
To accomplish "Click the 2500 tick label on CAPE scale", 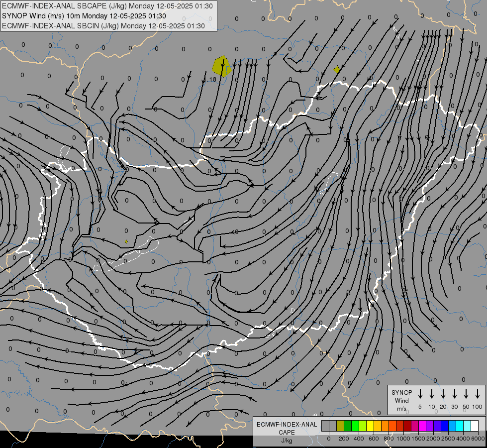I will tap(448, 439).
